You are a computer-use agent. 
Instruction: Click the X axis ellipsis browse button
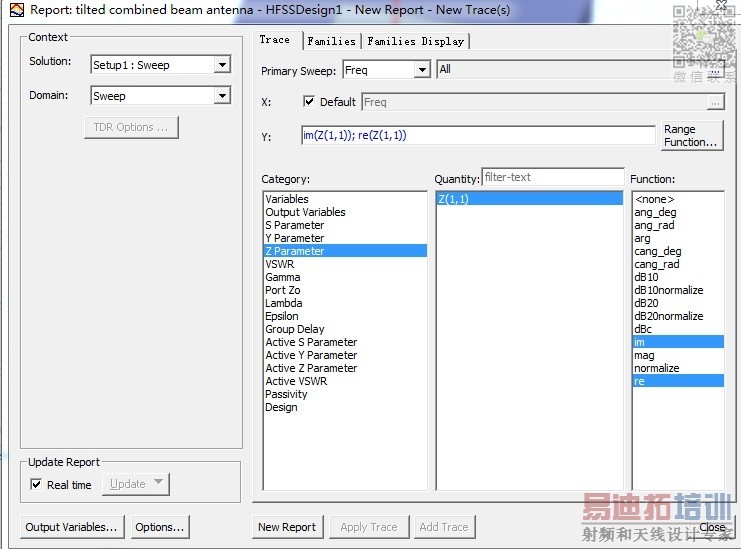point(715,102)
